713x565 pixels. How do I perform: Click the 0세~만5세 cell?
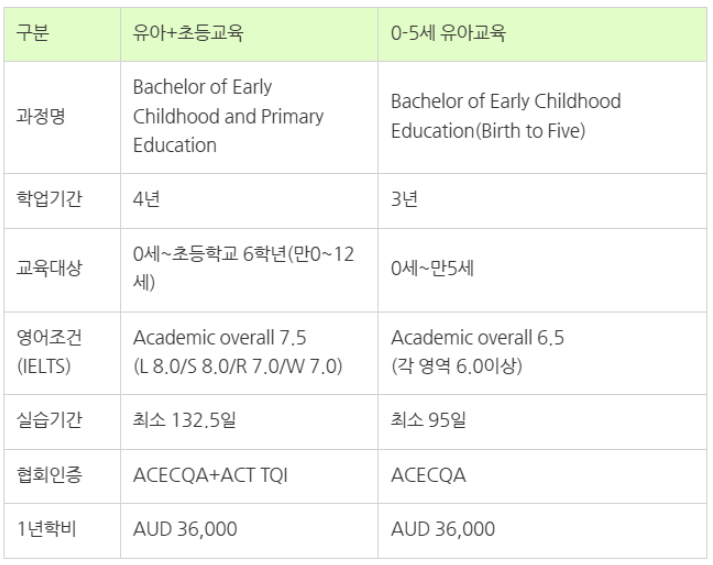point(542,270)
